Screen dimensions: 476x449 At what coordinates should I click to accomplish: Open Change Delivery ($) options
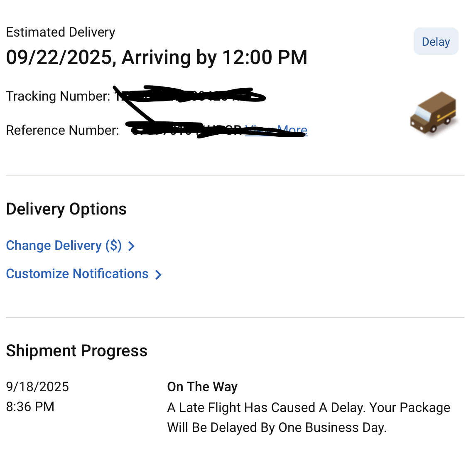(63, 245)
